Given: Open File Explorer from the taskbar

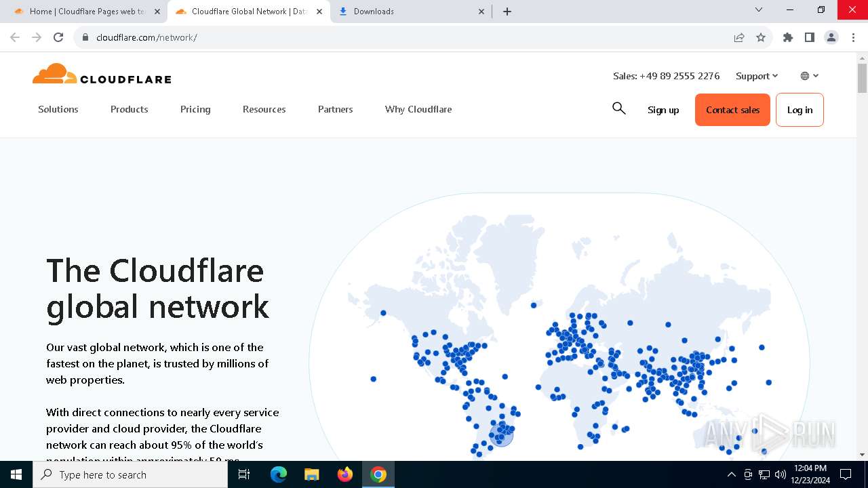Looking at the screenshot, I should pos(312,474).
